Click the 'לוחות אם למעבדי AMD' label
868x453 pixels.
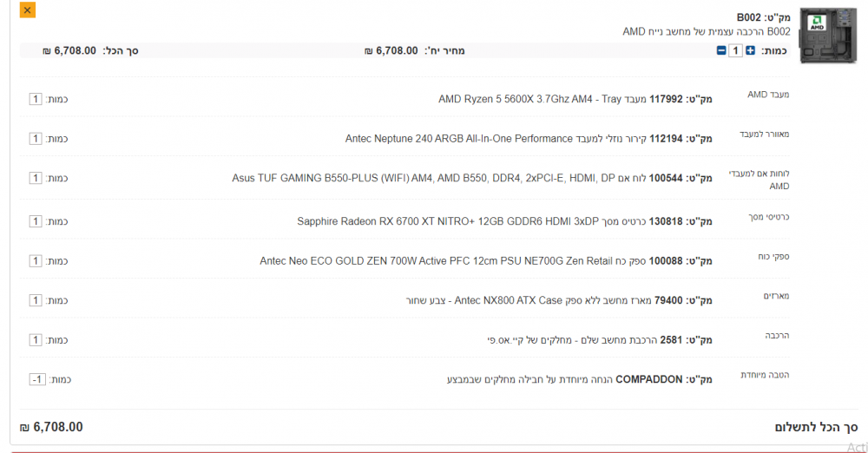tap(759, 180)
